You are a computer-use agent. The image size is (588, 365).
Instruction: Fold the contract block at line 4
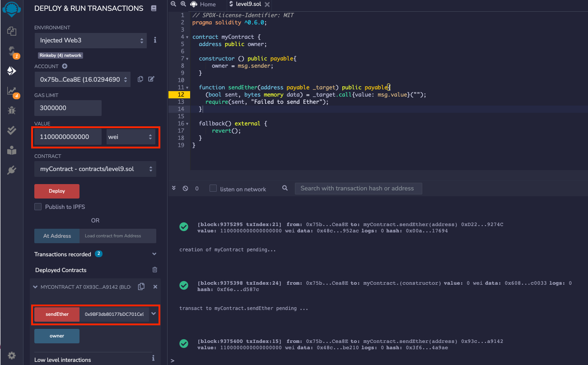tap(187, 37)
